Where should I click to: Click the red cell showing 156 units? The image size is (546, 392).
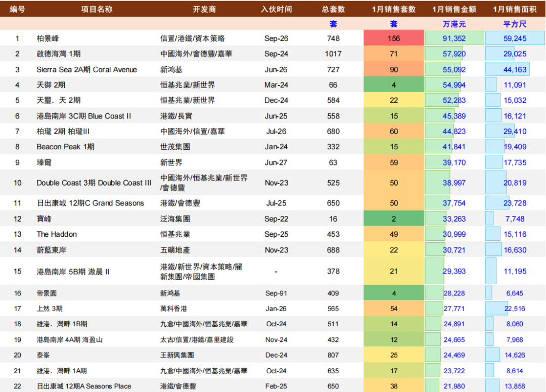click(394, 38)
